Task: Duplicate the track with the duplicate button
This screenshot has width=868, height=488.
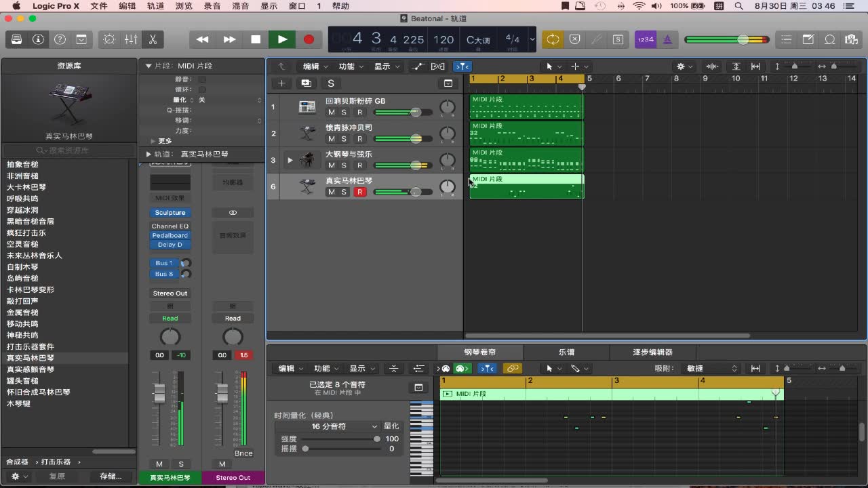Action: (x=306, y=83)
